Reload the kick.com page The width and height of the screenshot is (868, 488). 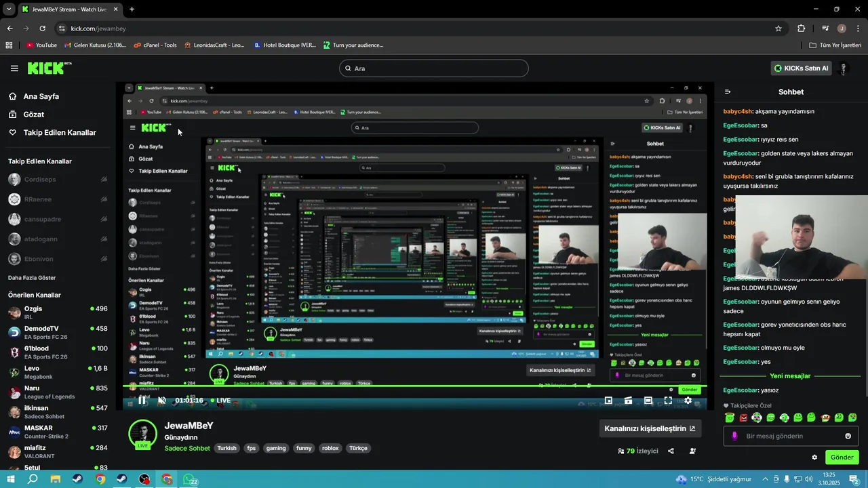point(42,28)
